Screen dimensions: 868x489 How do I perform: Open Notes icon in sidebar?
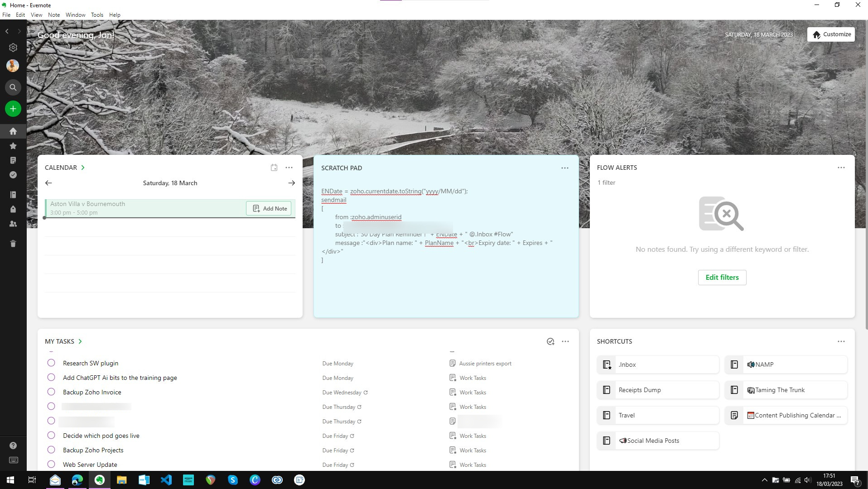pos(13,160)
